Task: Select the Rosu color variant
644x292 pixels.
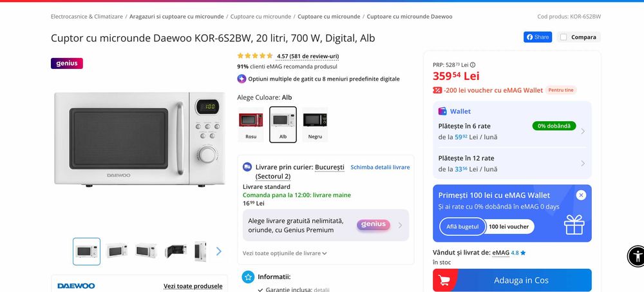Action: click(251, 124)
